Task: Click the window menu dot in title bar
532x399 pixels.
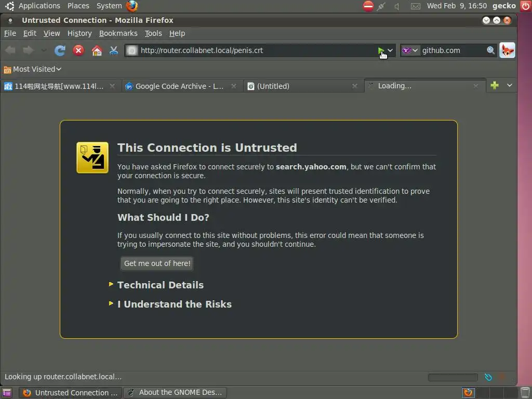Action: (x=10, y=20)
